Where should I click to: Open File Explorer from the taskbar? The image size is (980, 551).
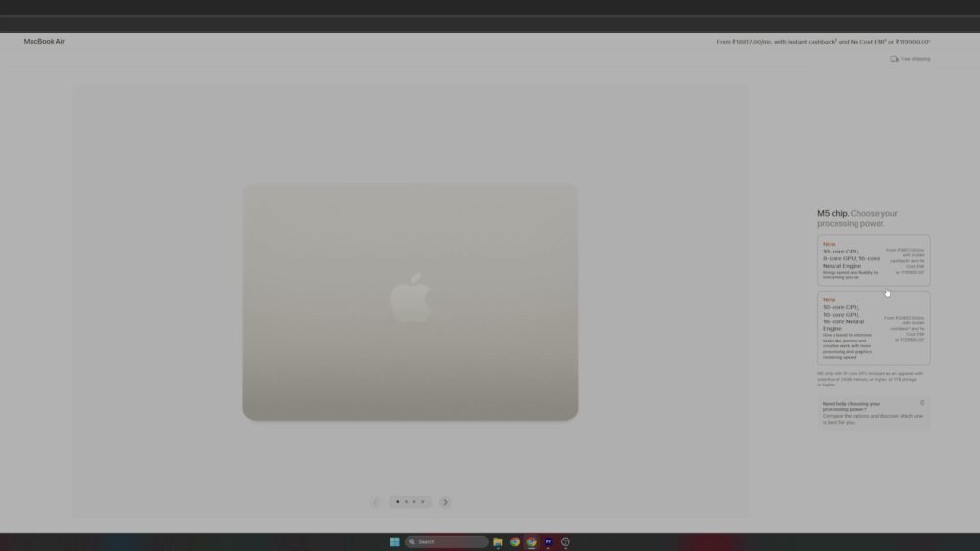click(498, 541)
